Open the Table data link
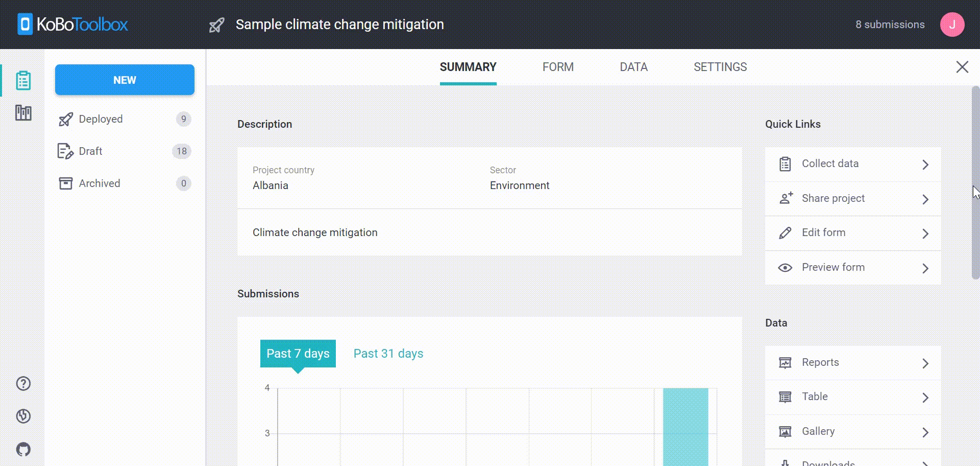Screen dimensions: 980x466 [853, 397]
